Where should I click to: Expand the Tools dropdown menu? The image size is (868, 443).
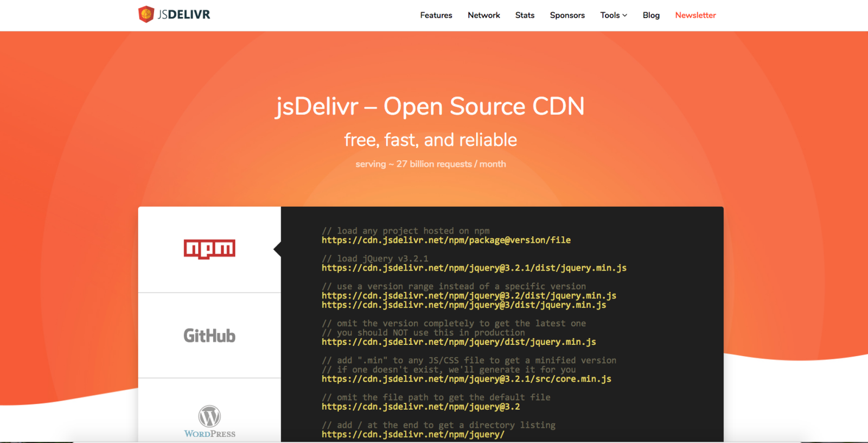614,15
